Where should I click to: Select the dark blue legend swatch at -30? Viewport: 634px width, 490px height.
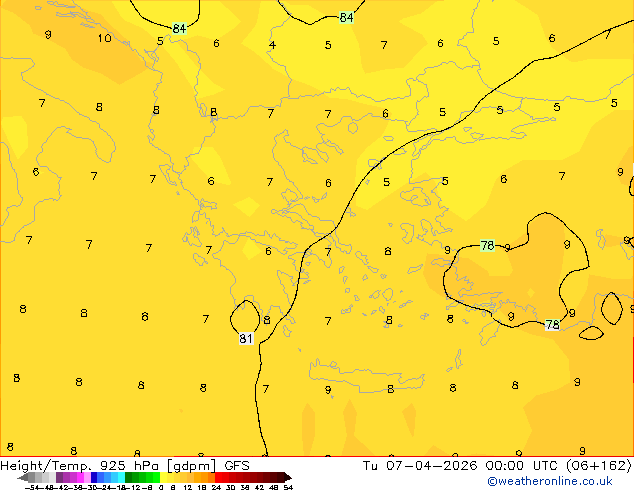(x=94, y=477)
